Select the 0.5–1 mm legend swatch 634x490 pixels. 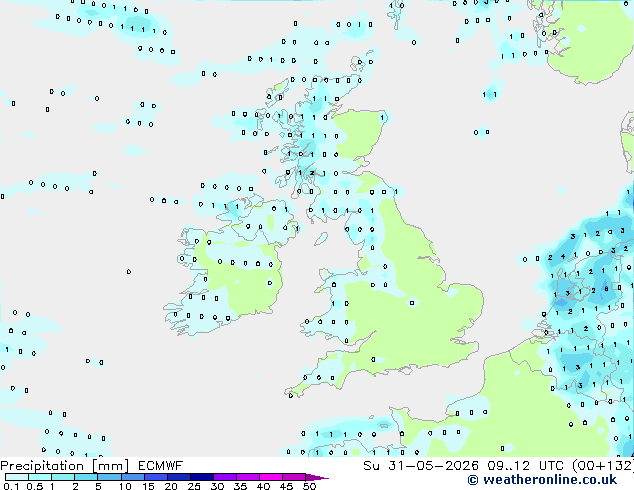40,477
